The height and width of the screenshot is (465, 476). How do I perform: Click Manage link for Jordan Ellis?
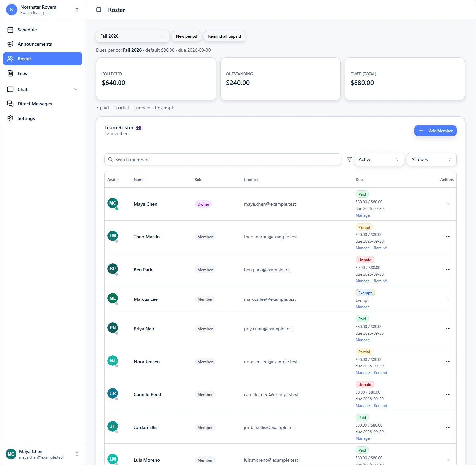point(362,438)
